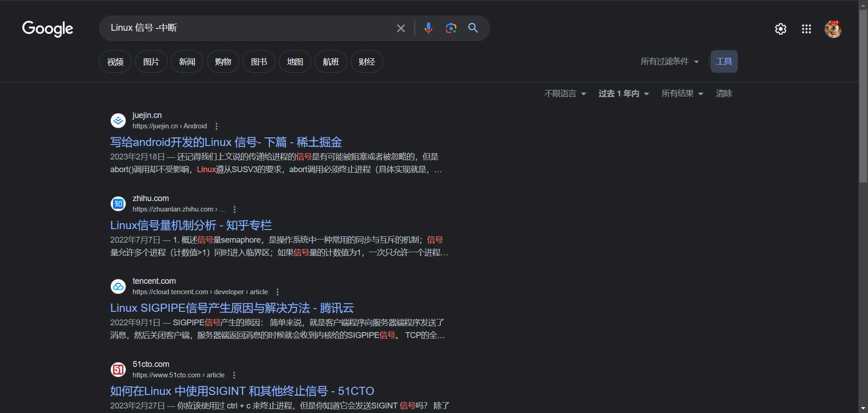This screenshot has height=413, width=868.
Task: Open the 写给android开发的Linux 信号 result
Action: point(226,142)
